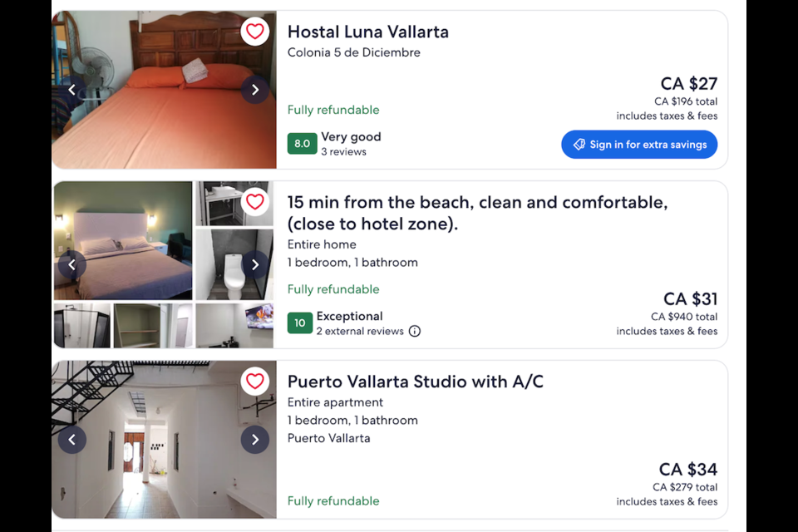View next Puerto Vallarta Studio photo
The width and height of the screenshot is (798, 532).
click(x=255, y=440)
